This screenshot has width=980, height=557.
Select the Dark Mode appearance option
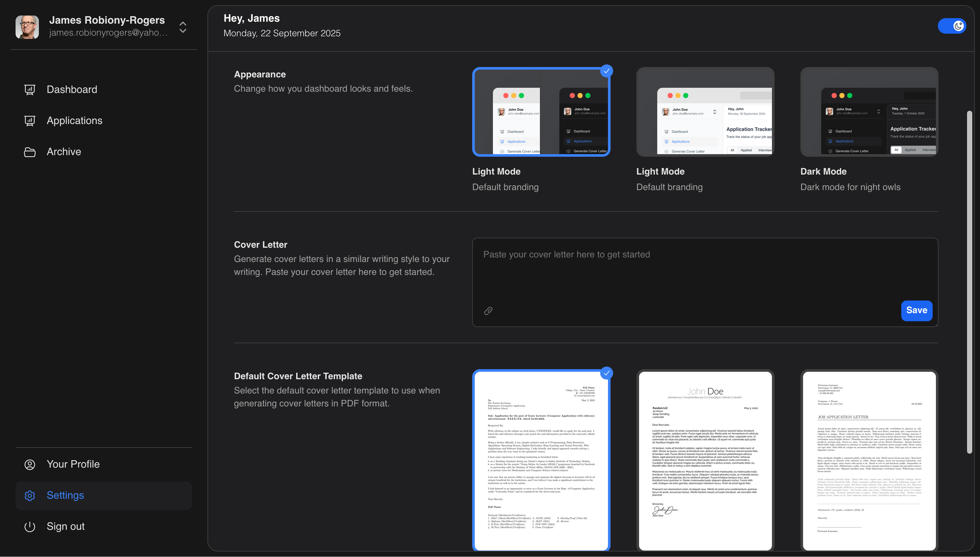(x=869, y=112)
